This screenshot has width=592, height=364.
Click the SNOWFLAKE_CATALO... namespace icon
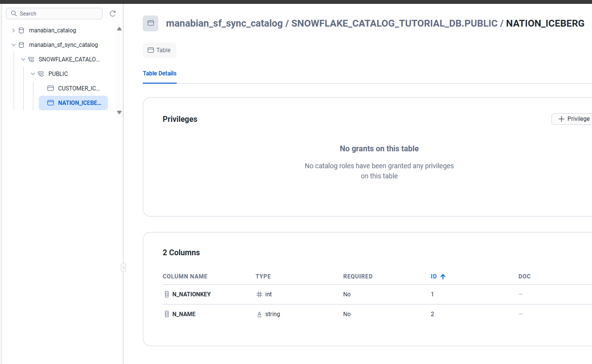click(31, 59)
